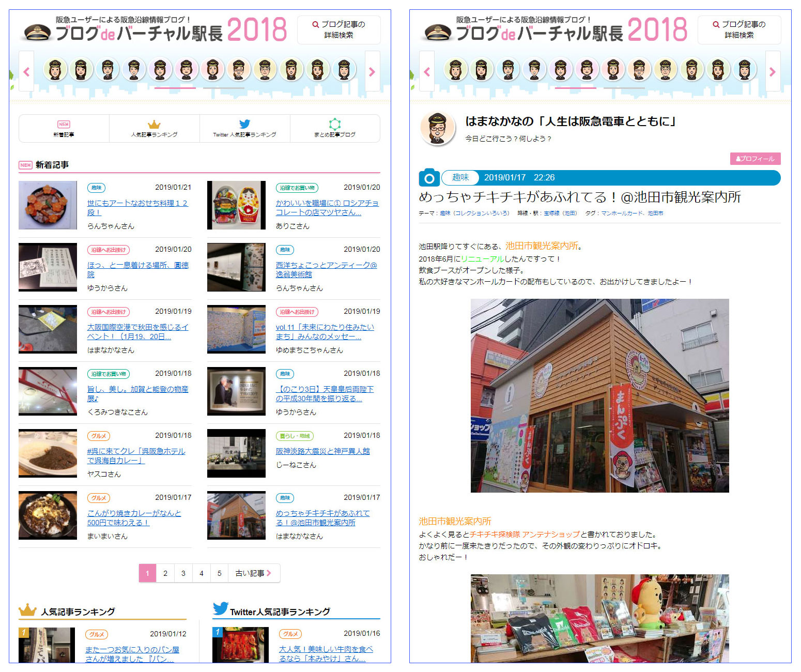Open the blog title はまなかなの「人生は阪急電車とともに」

click(x=571, y=121)
